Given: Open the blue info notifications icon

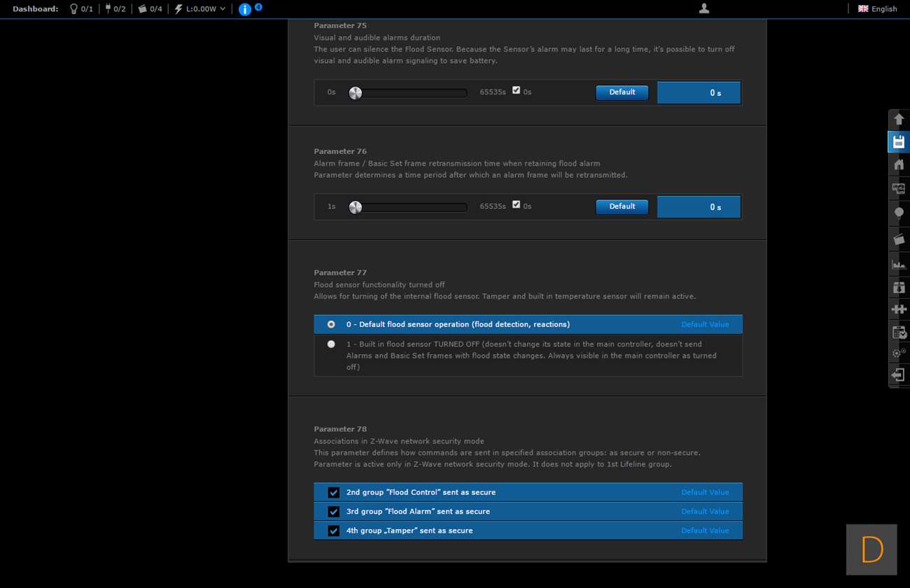Looking at the screenshot, I should tap(245, 9).
